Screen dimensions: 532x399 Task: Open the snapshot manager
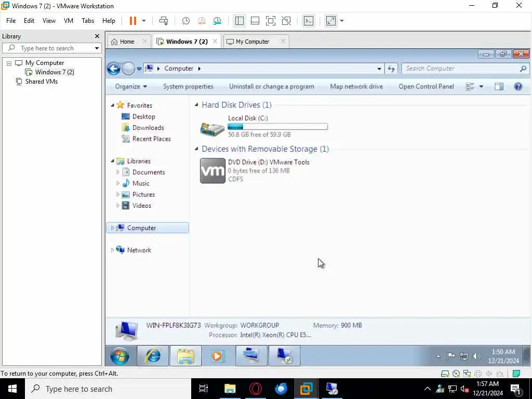217,21
